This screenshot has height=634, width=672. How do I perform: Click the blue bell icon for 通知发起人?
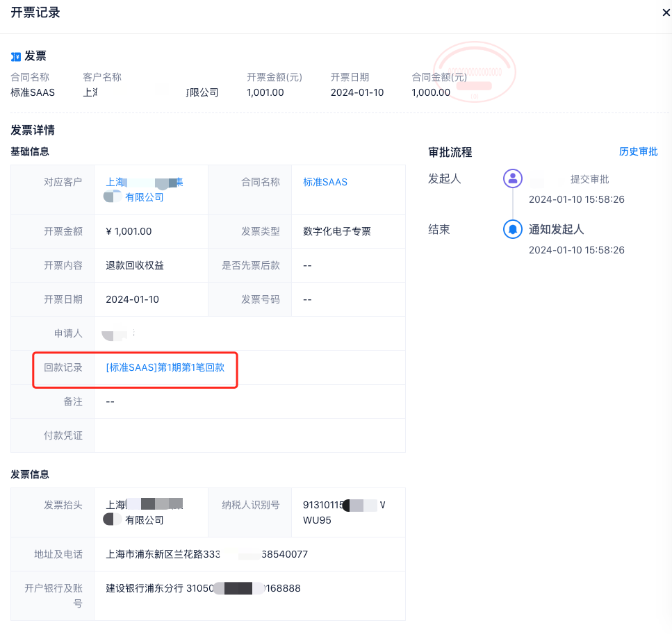[x=512, y=228]
